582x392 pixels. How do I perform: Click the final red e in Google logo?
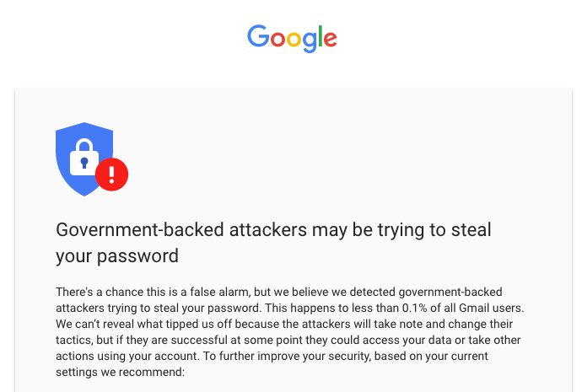click(330, 39)
